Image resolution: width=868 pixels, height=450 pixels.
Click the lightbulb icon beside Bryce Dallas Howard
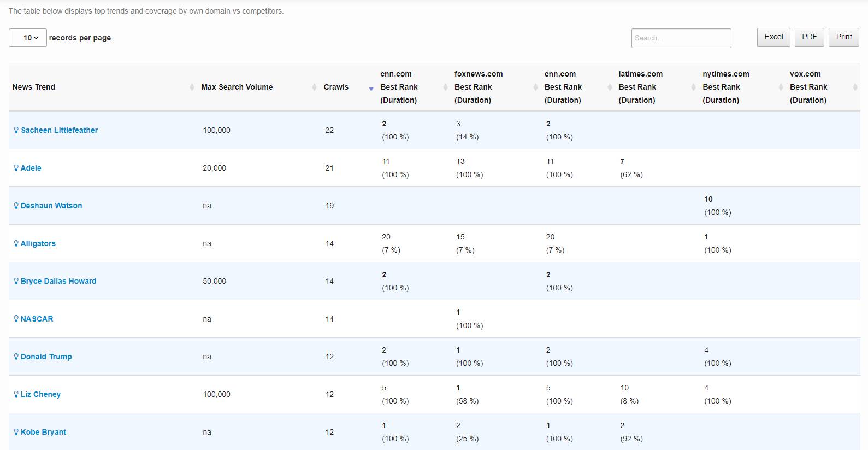[x=16, y=281]
